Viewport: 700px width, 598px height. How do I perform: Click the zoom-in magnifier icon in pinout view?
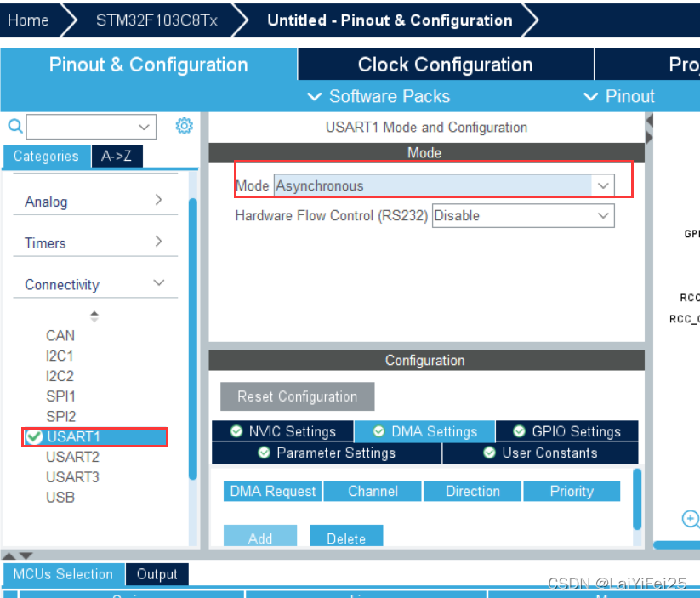pyautogui.click(x=690, y=519)
